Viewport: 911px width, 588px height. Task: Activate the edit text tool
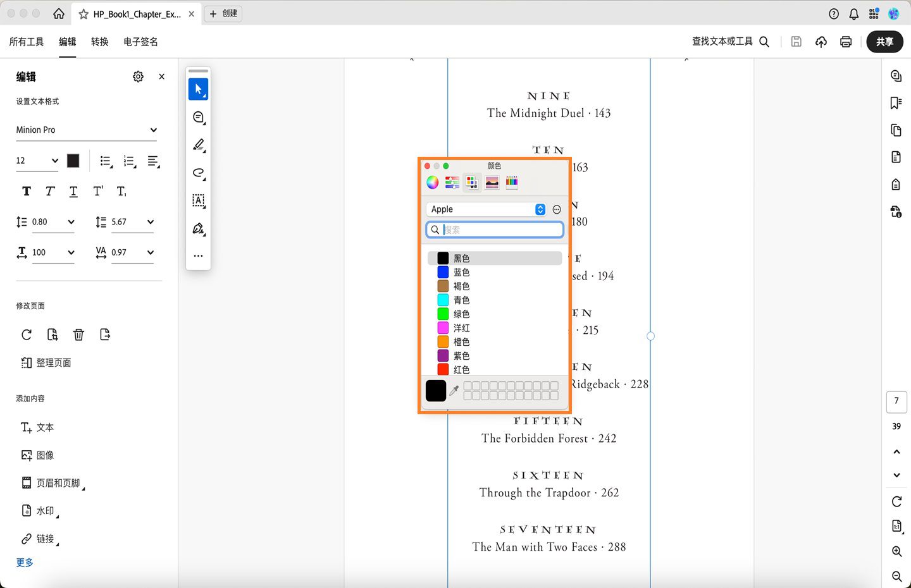pos(198,201)
